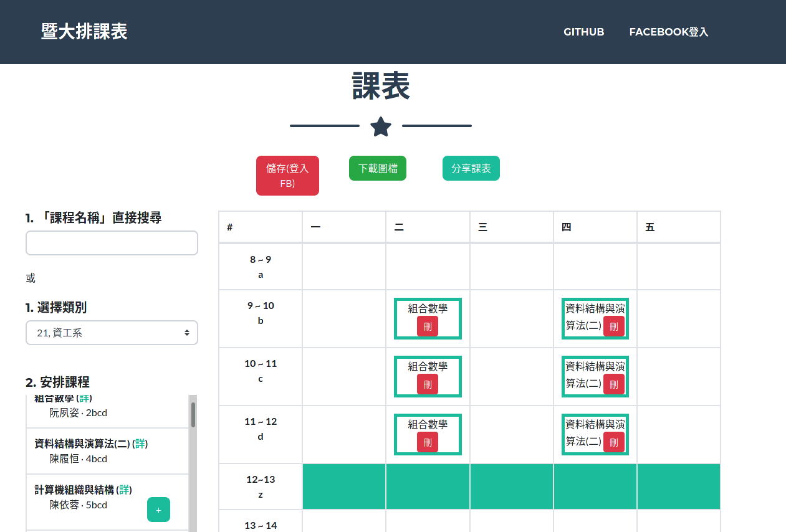The image size is (786, 532).
Task: Click the 二 column header
Action: tap(428, 227)
